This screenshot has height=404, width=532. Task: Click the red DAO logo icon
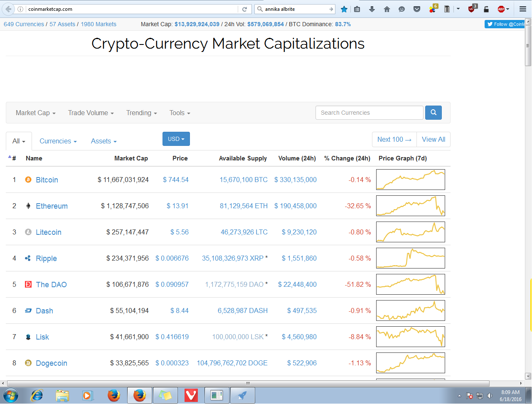click(28, 284)
